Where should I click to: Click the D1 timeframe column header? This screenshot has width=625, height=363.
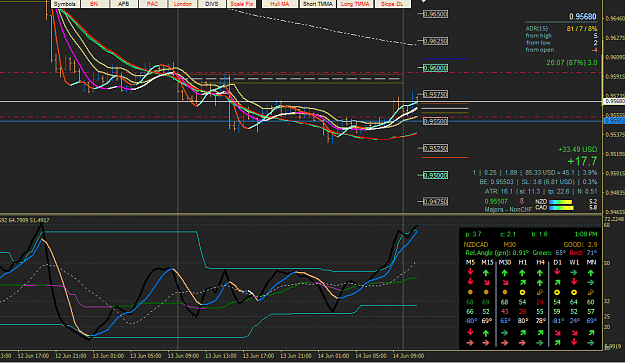557,263
